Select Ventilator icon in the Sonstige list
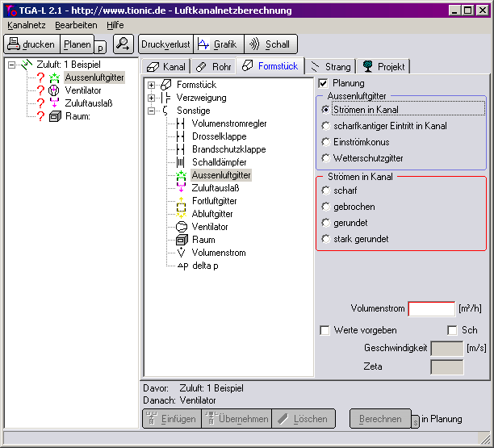Image resolution: width=494 pixels, height=448 pixels. coord(181,227)
